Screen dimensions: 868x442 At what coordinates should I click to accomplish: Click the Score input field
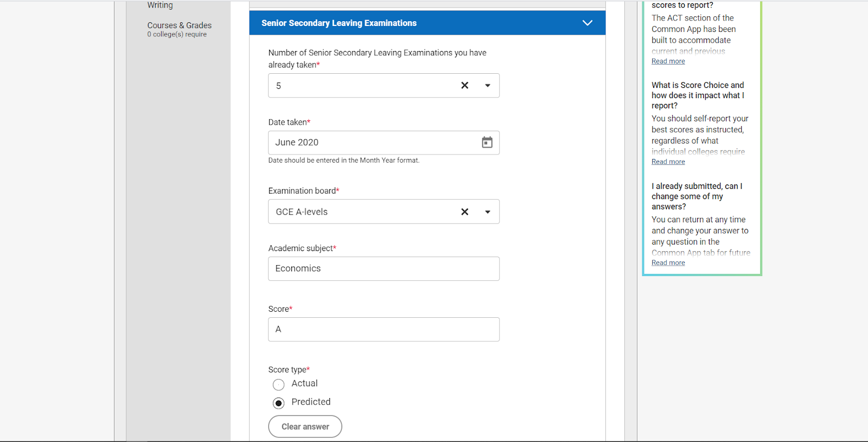(x=383, y=329)
